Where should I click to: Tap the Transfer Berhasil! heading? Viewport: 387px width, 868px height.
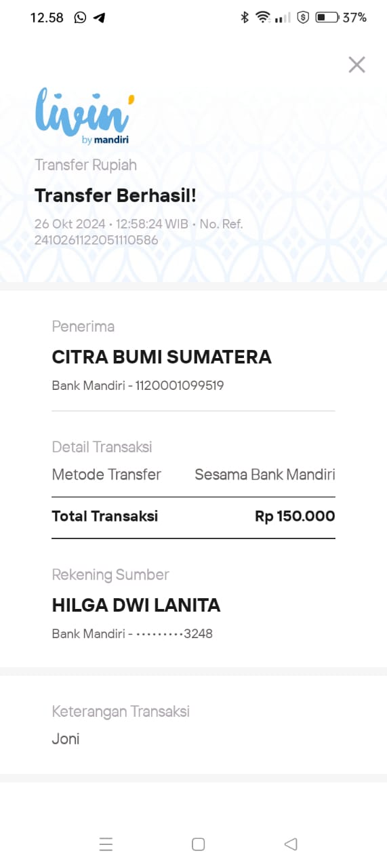(x=115, y=195)
